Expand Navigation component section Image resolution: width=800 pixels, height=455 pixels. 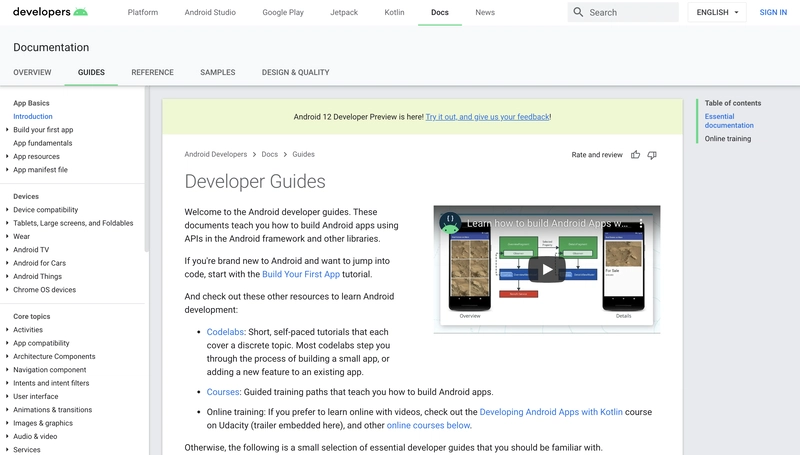7,369
